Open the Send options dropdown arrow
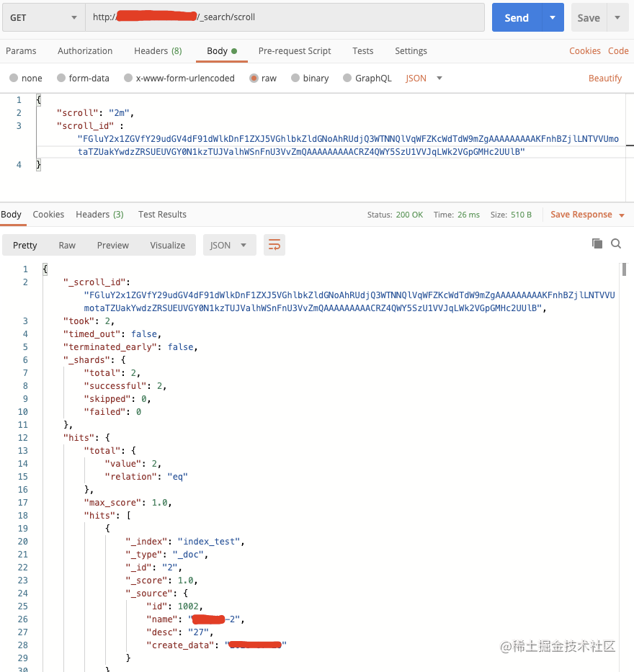This screenshot has width=634, height=672. click(x=553, y=17)
